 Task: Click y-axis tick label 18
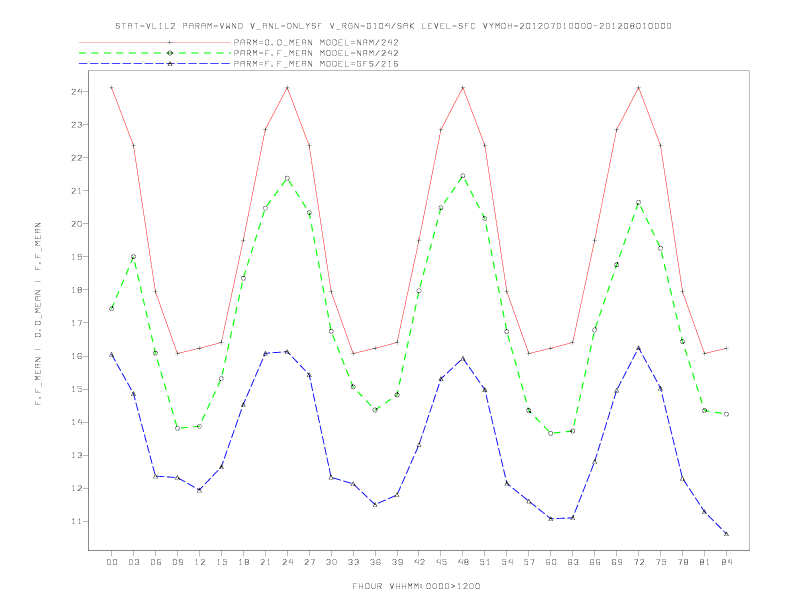[x=77, y=290]
